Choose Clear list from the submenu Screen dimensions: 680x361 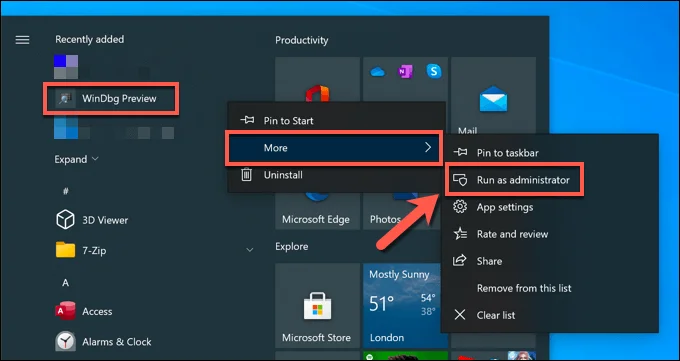click(549, 315)
